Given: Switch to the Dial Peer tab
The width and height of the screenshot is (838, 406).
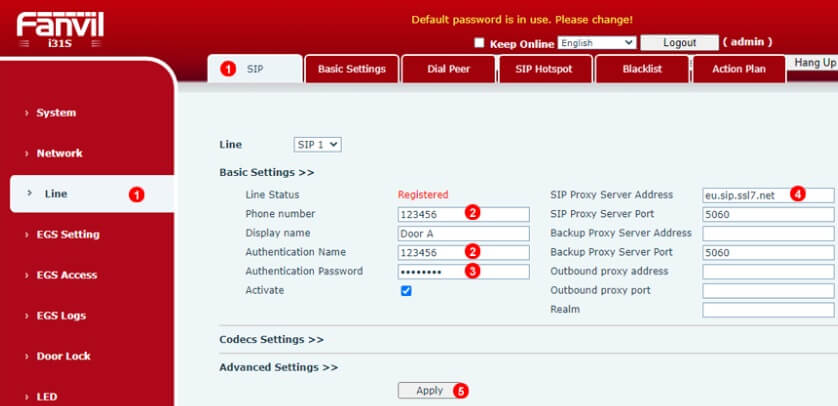Looking at the screenshot, I should [x=448, y=69].
